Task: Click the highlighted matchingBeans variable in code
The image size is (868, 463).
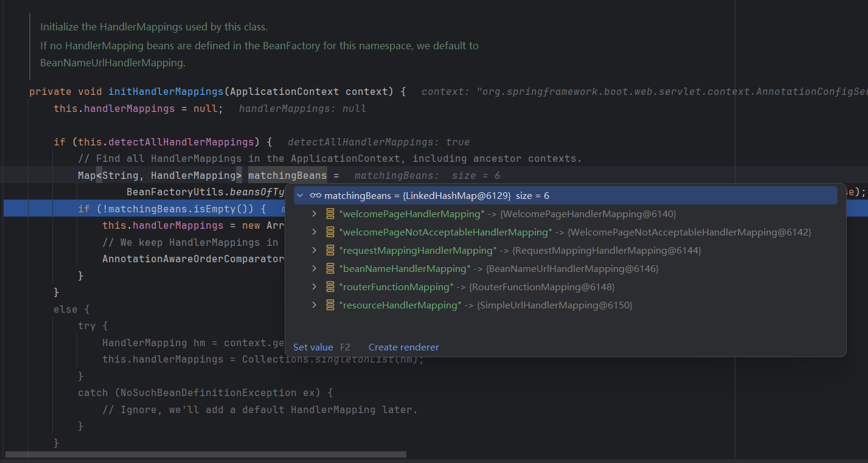Action: click(287, 175)
